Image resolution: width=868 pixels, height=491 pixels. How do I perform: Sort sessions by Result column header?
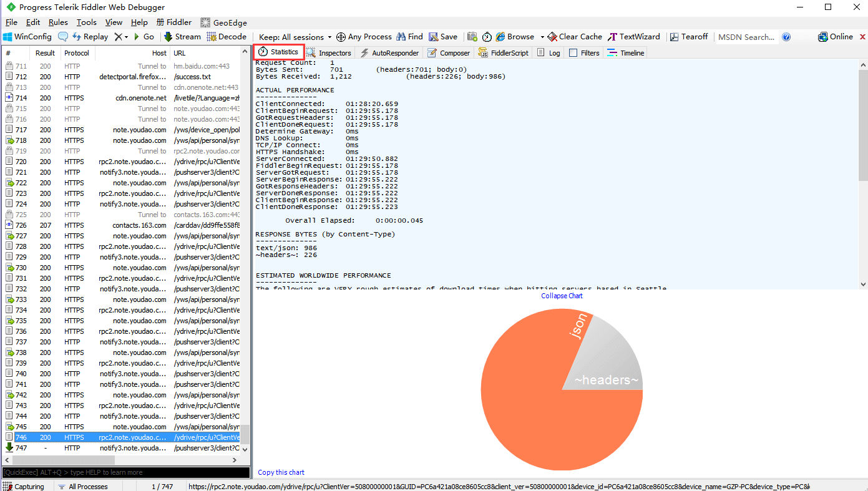tap(45, 53)
